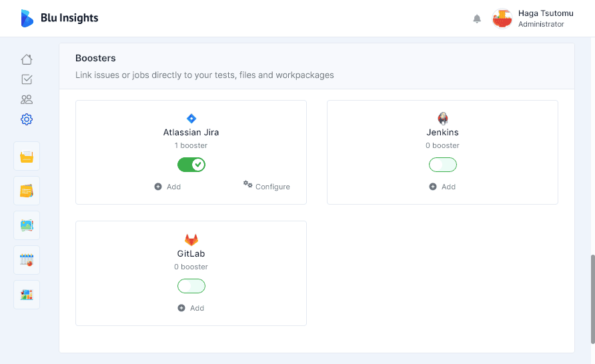The width and height of the screenshot is (595, 364).
Task: Open the Haga Tsutomu avatar picture
Action: (x=502, y=19)
